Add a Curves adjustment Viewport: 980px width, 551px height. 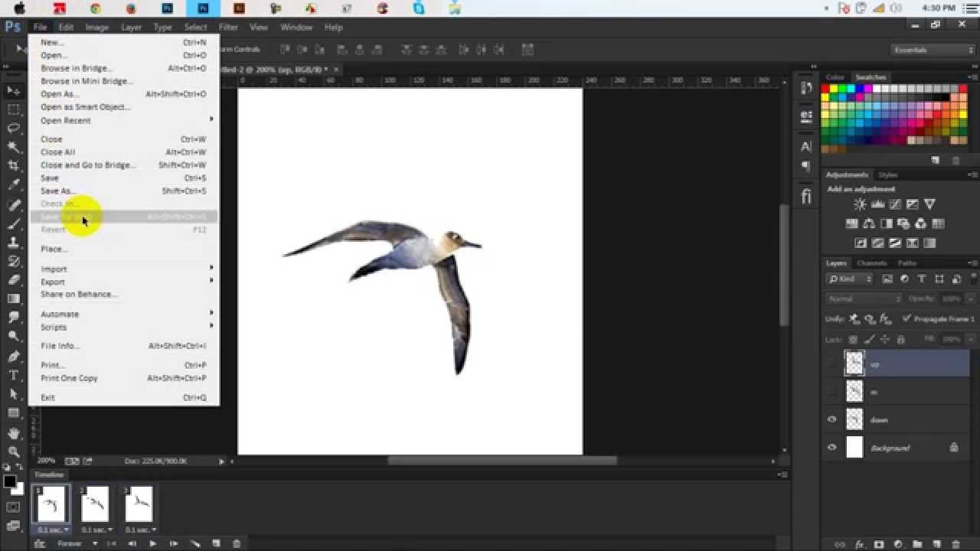pos(895,204)
